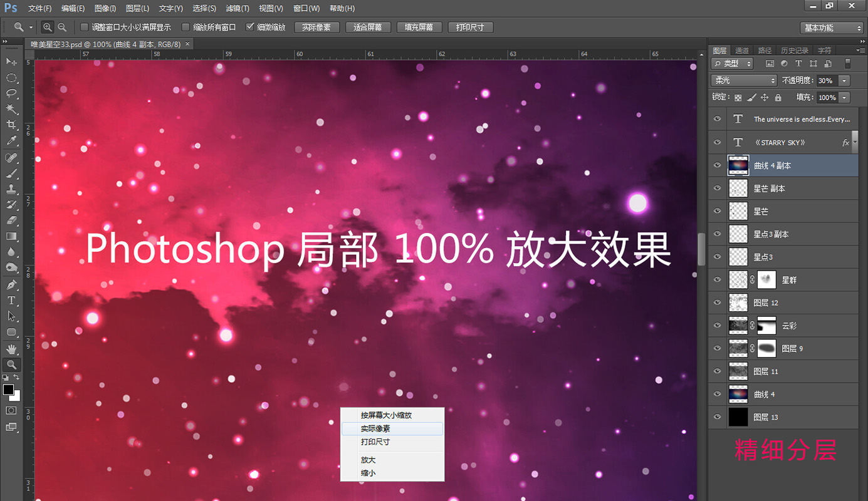Toggle Quick Mask mode icon

coord(11,410)
